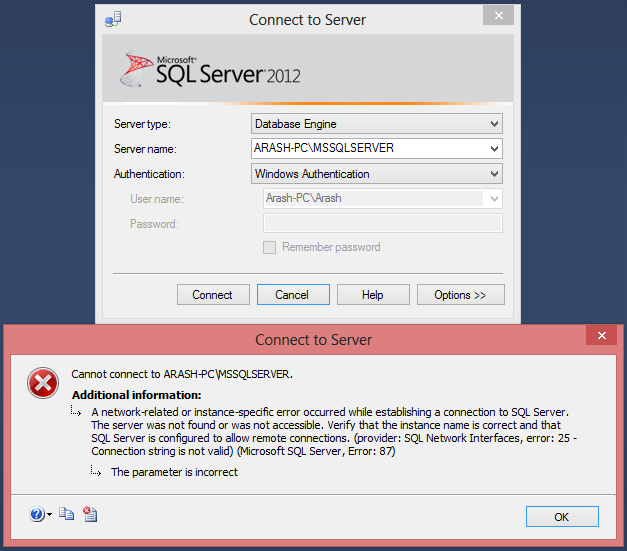Copy error message text icon

coord(66,514)
